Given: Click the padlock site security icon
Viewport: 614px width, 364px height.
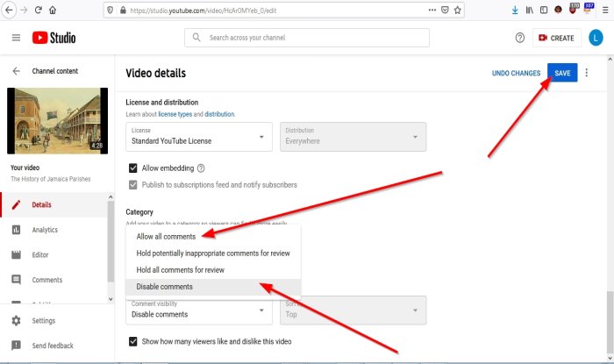Looking at the screenshot, I should coord(123,11).
